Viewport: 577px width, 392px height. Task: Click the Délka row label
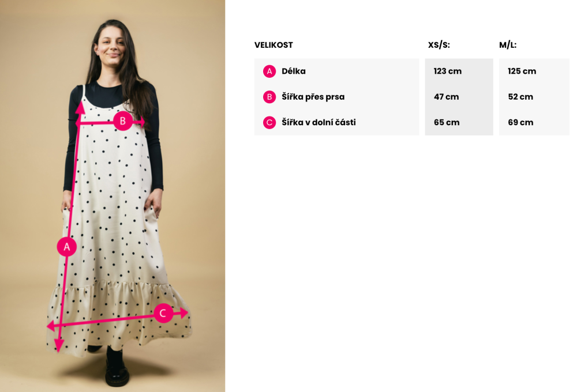click(294, 71)
